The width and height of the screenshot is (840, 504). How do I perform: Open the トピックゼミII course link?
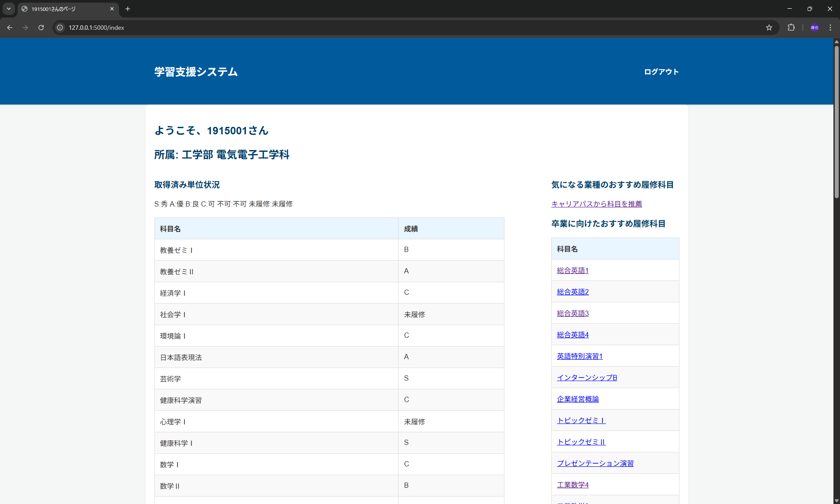pyautogui.click(x=581, y=442)
